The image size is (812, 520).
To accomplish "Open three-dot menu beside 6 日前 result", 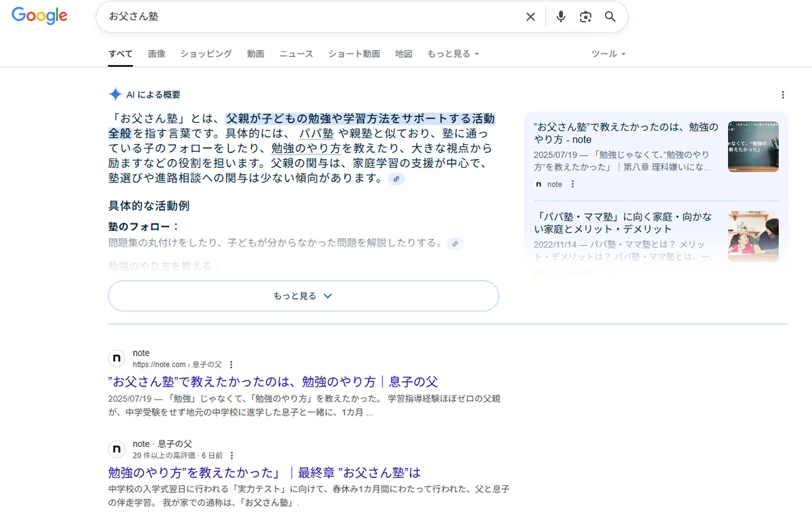I will coord(231,456).
